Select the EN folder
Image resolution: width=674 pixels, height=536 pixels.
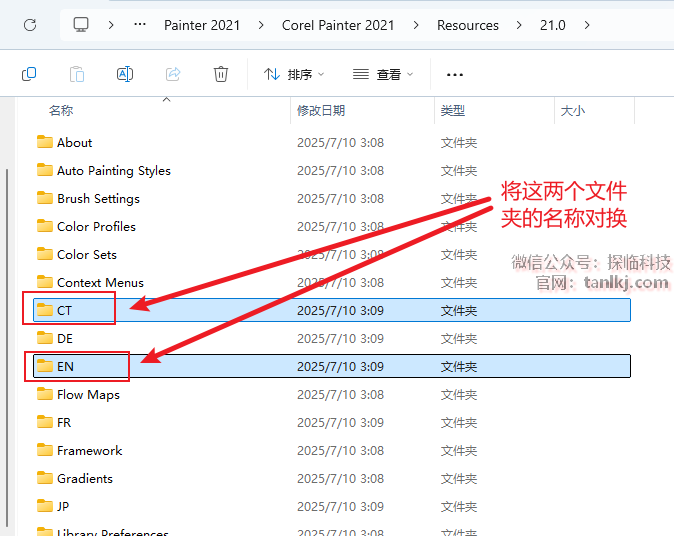[x=65, y=367]
